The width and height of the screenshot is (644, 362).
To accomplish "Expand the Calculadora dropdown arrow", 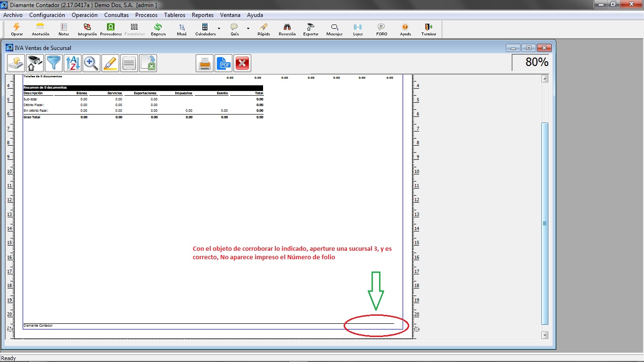I will pyautogui.click(x=219, y=29).
